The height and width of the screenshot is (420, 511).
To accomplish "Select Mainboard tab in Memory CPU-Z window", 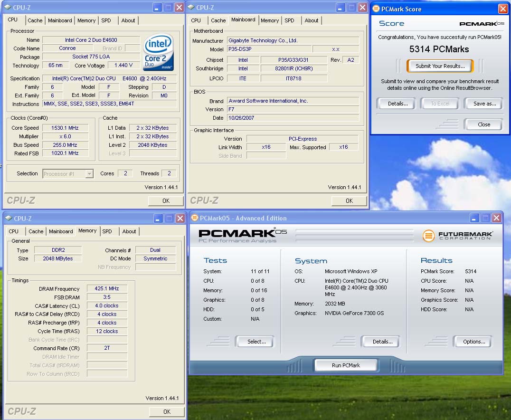I will 61,231.
